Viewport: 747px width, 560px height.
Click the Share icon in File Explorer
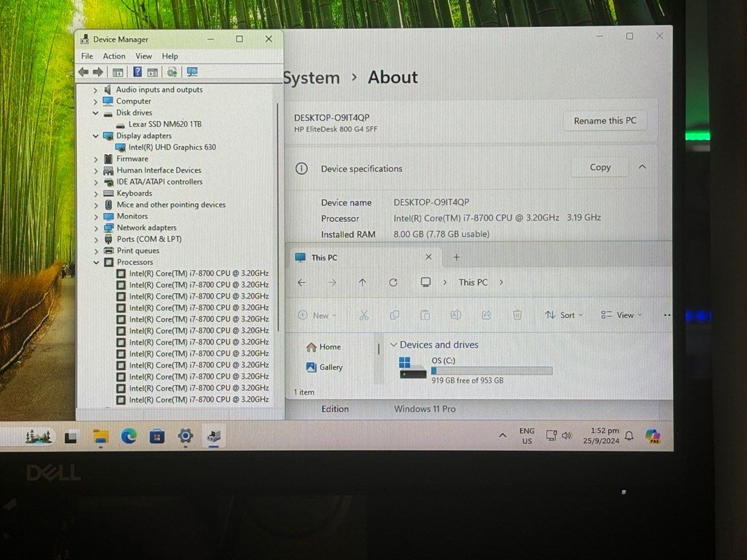click(x=486, y=315)
